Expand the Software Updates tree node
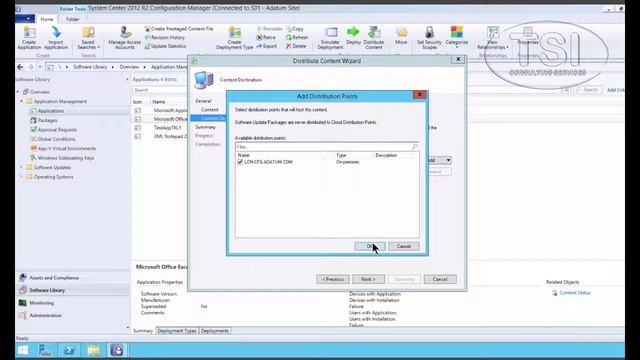Image resolution: width=640 pixels, height=360 pixels. tap(22, 167)
